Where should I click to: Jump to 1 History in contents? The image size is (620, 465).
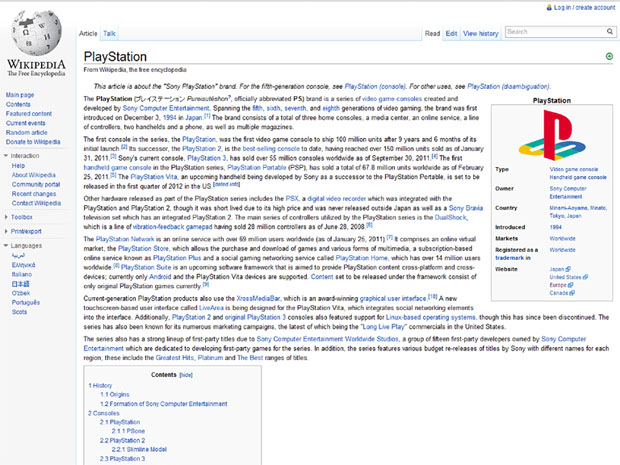coord(100,386)
